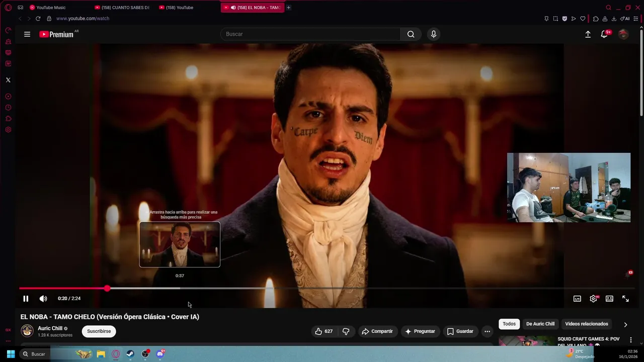Image resolution: width=644 pixels, height=362 pixels.
Task: Open the YouTube account avatar menu
Action: pos(623,34)
